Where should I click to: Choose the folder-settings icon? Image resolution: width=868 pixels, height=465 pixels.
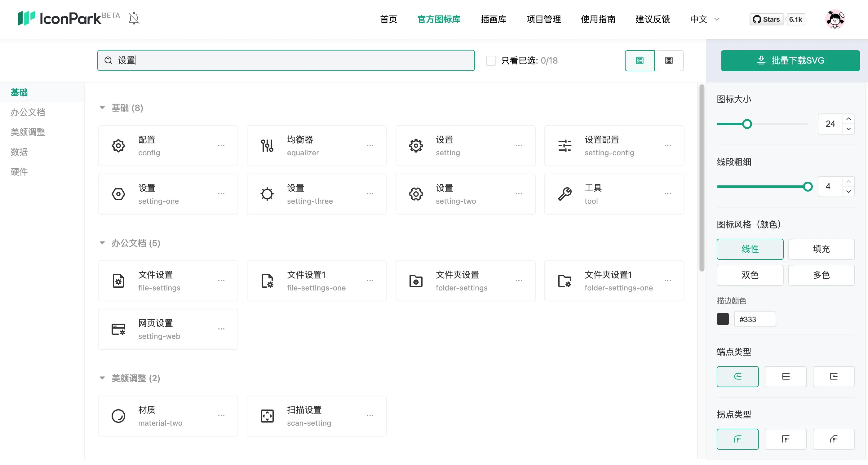(x=416, y=281)
